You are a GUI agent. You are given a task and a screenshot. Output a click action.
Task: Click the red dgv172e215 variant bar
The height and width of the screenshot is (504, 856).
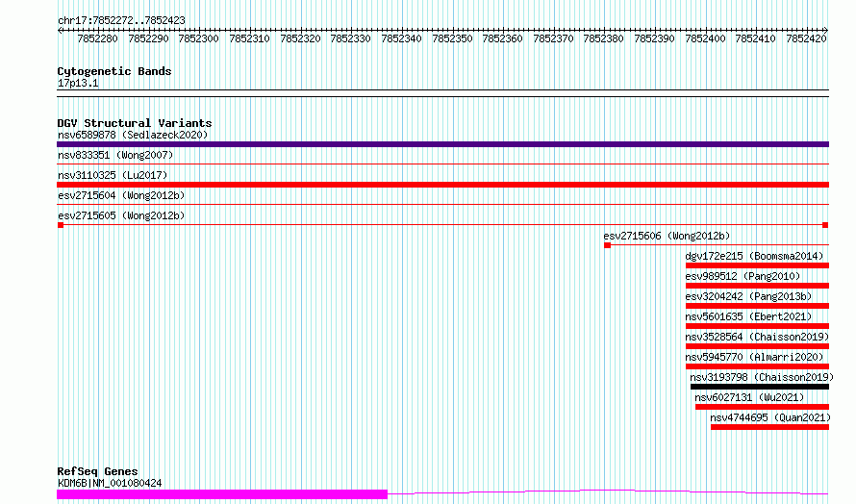pyautogui.click(x=757, y=265)
